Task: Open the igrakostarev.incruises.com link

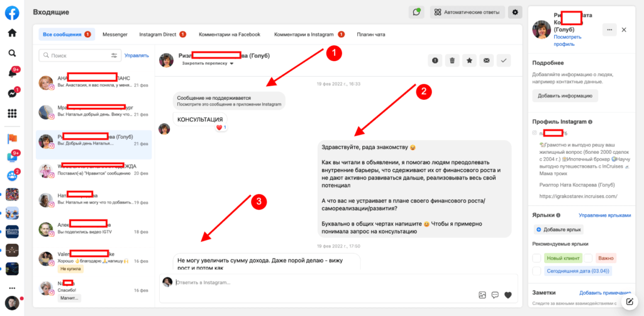Action: pos(579,196)
